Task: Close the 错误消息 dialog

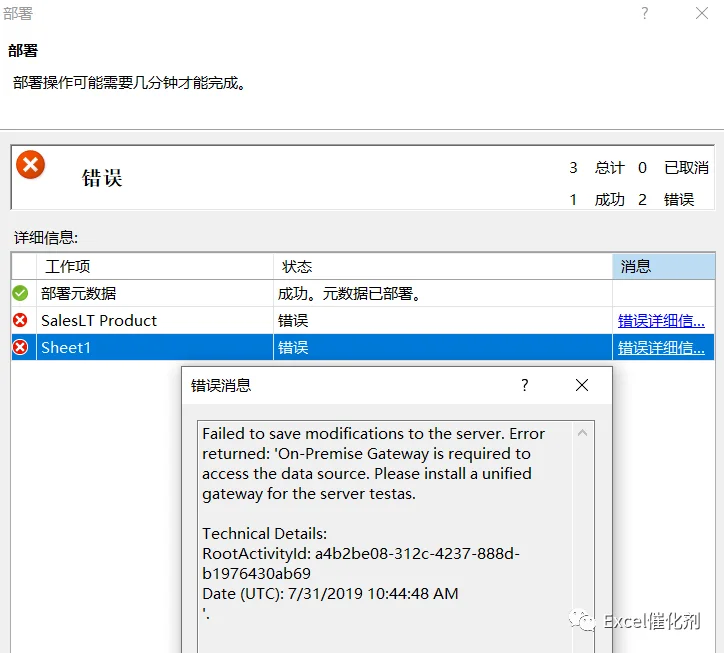Action: [x=582, y=385]
